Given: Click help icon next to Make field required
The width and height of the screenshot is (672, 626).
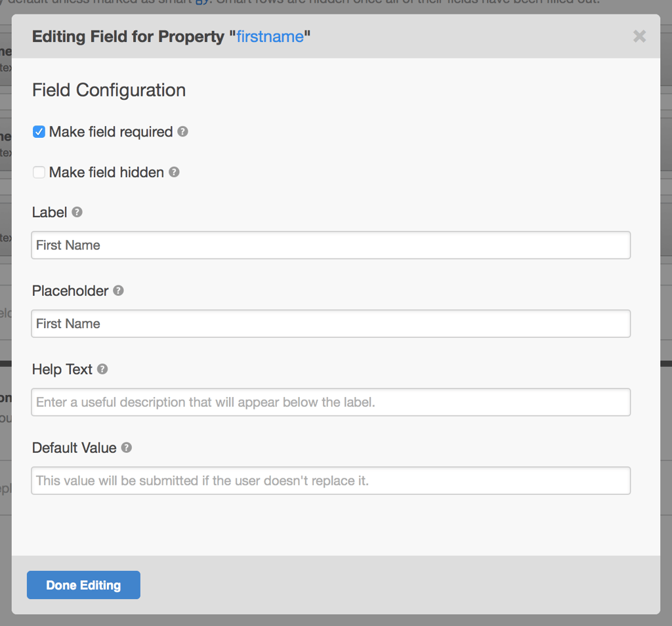Looking at the screenshot, I should 183,131.
